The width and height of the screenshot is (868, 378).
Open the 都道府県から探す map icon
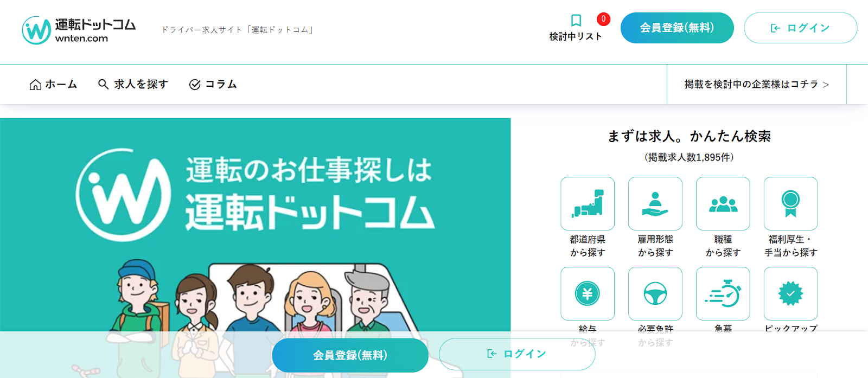click(588, 203)
